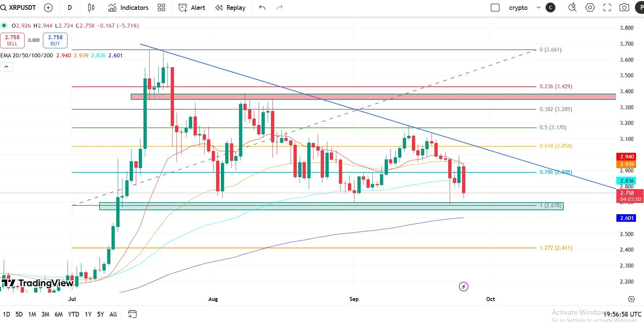Change the D timeframe interval
The width and height of the screenshot is (644, 322).
[x=70, y=8]
